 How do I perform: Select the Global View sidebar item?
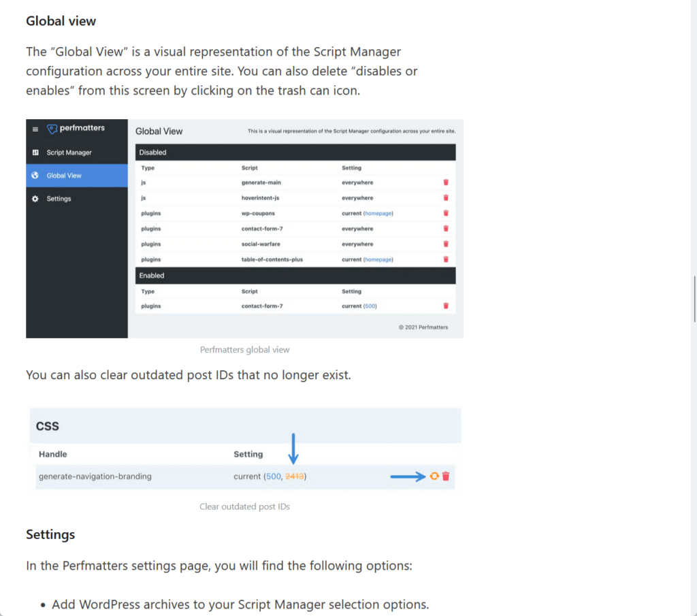(x=77, y=176)
